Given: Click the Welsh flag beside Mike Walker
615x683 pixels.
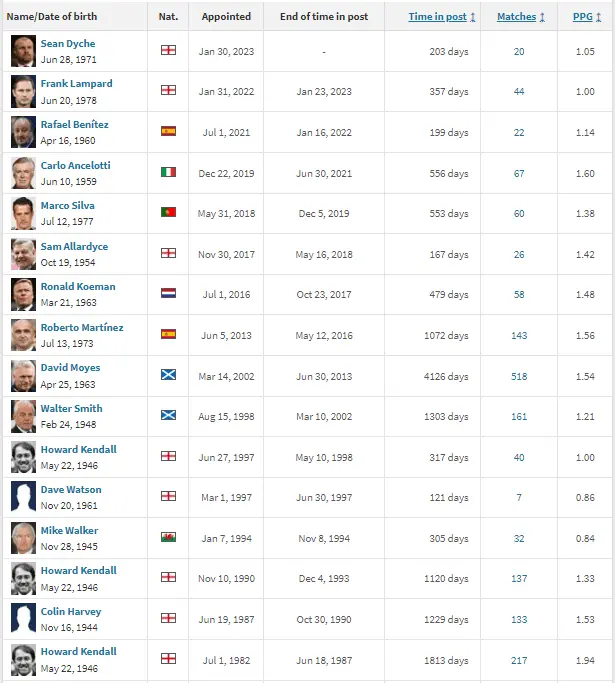Looking at the screenshot, I should pyautogui.click(x=168, y=537).
